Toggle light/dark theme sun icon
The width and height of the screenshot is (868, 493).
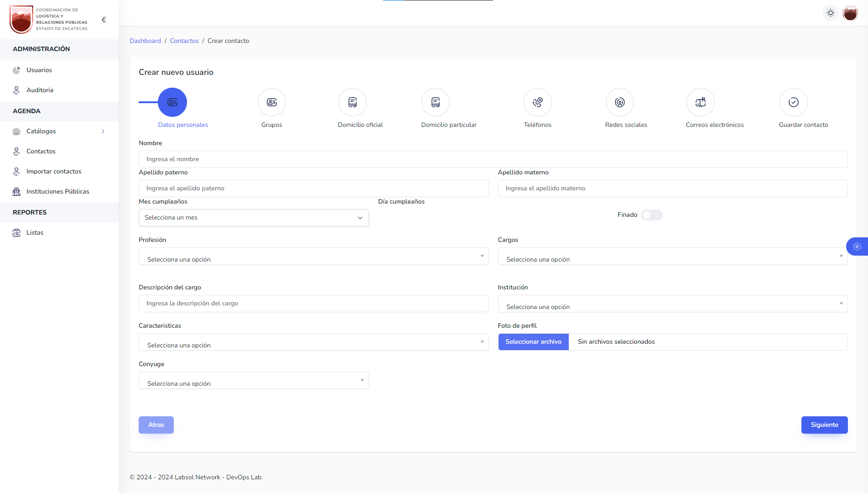(830, 13)
